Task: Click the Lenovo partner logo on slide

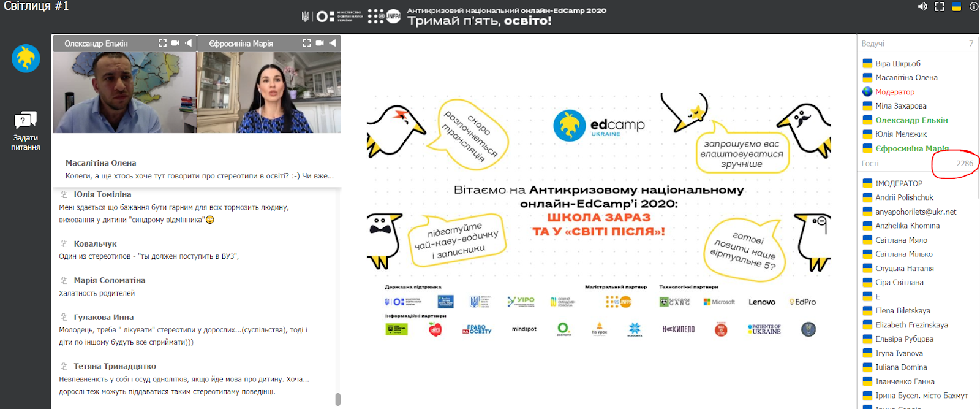Action: point(762,302)
